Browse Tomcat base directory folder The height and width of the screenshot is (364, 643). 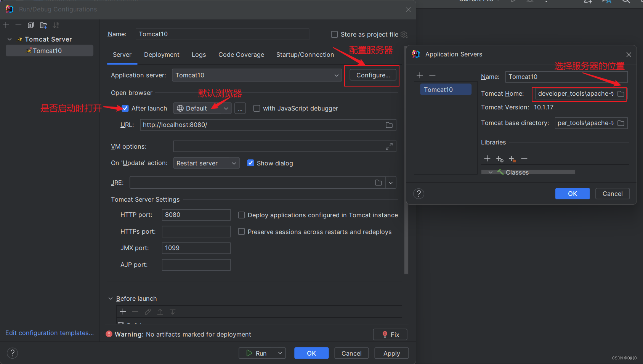tap(621, 123)
